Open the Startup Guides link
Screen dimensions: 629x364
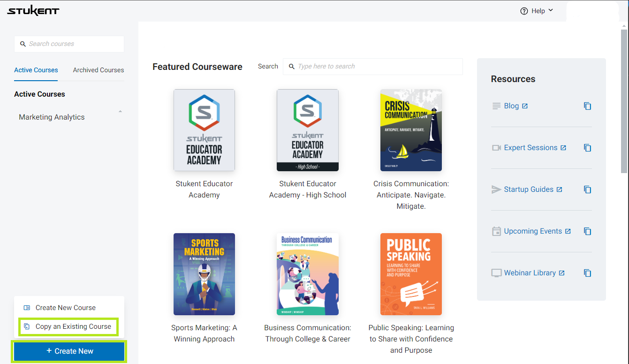tap(529, 190)
